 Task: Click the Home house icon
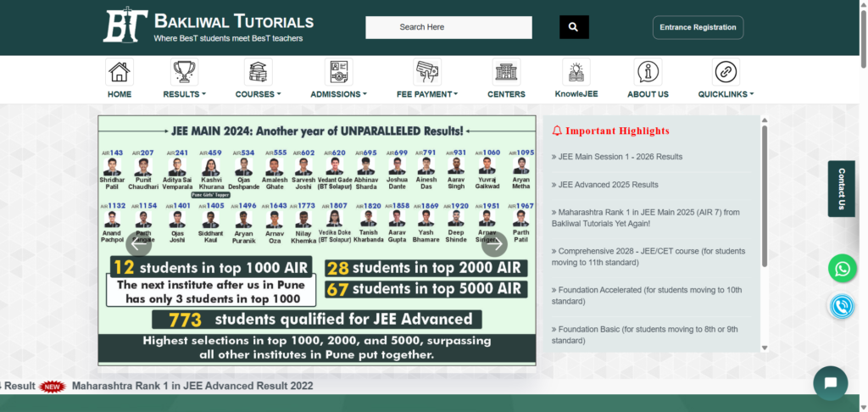pyautogui.click(x=120, y=72)
